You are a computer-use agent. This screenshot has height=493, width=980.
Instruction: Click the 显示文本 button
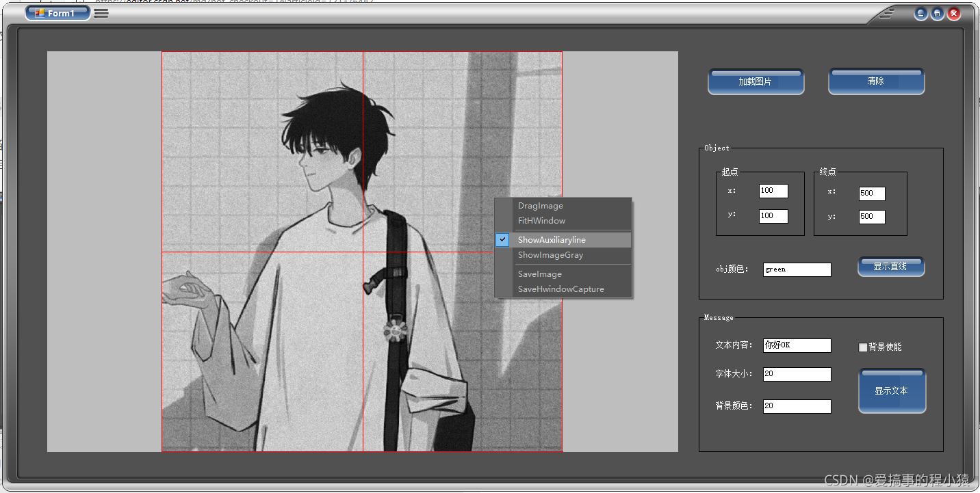(x=892, y=390)
